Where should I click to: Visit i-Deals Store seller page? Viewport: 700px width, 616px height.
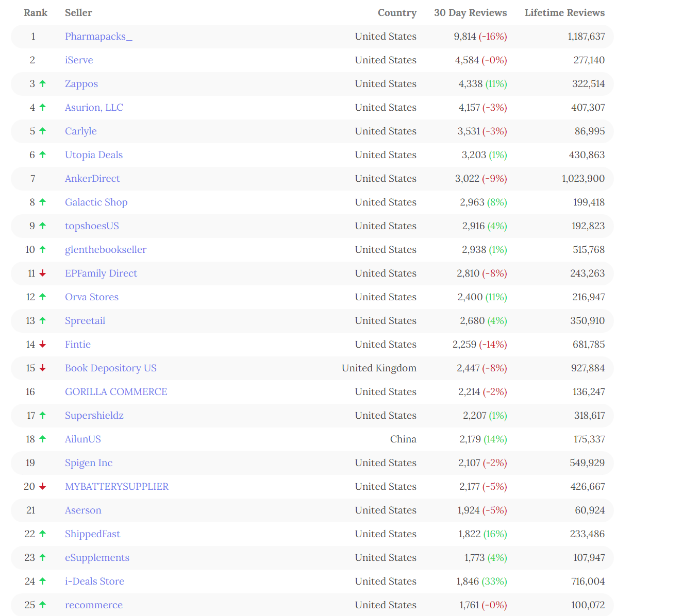pos(94,581)
